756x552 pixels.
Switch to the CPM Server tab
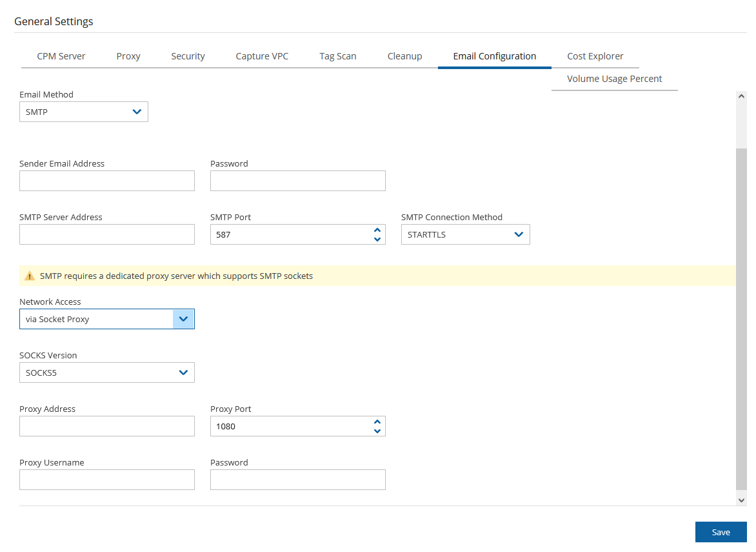[x=61, y=56]
